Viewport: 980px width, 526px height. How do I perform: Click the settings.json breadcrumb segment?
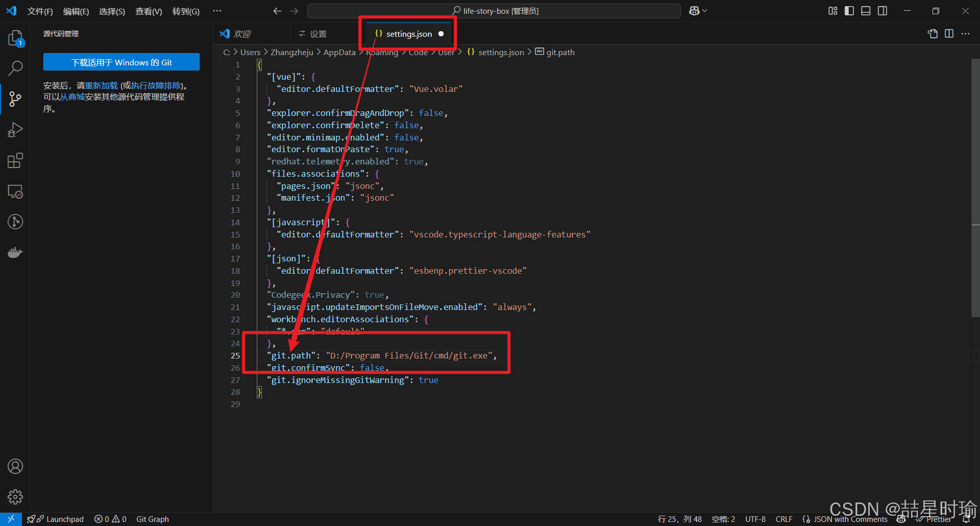[x=496, y=52]
